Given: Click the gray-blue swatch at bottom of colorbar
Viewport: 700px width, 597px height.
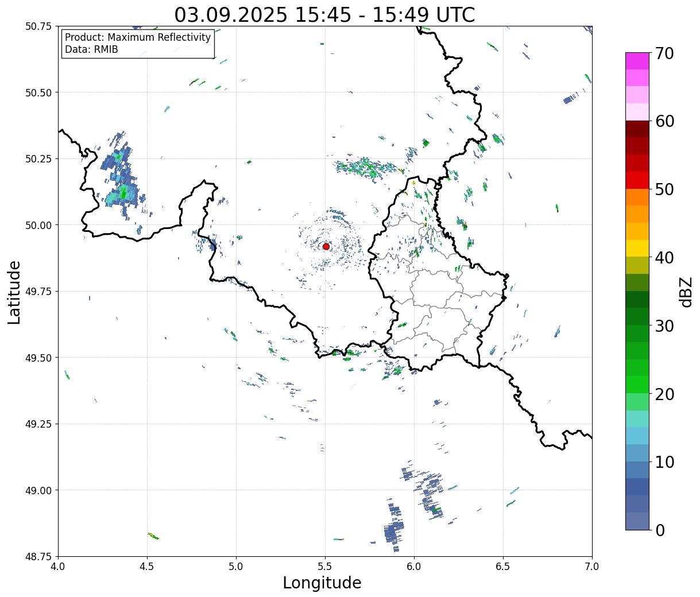Looking at the screenshot, I should click(x=637, y=521).
